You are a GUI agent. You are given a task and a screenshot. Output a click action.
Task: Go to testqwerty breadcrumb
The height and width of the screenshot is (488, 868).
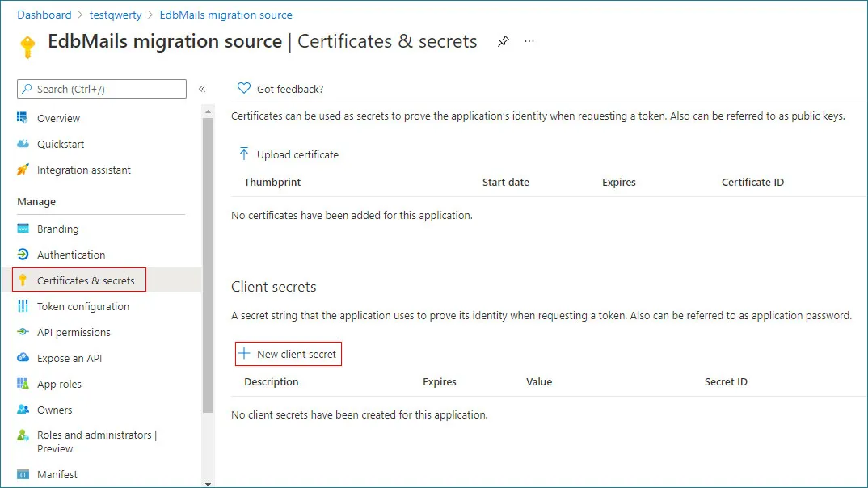tap(115, 15)
